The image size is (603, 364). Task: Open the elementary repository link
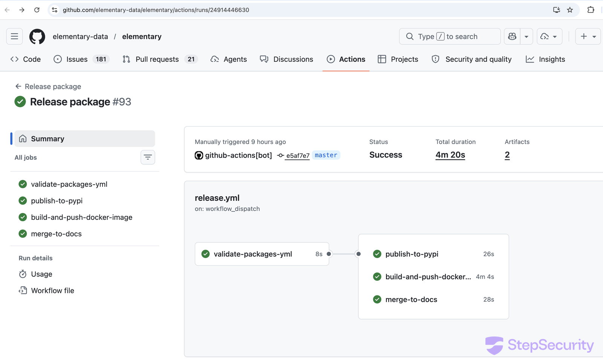[142, 37]
